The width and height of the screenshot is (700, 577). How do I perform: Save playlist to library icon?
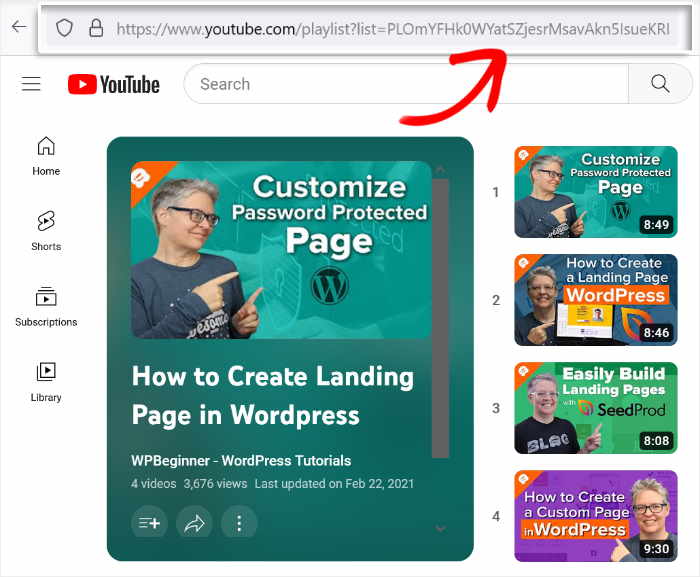click(x=149, y=523)
